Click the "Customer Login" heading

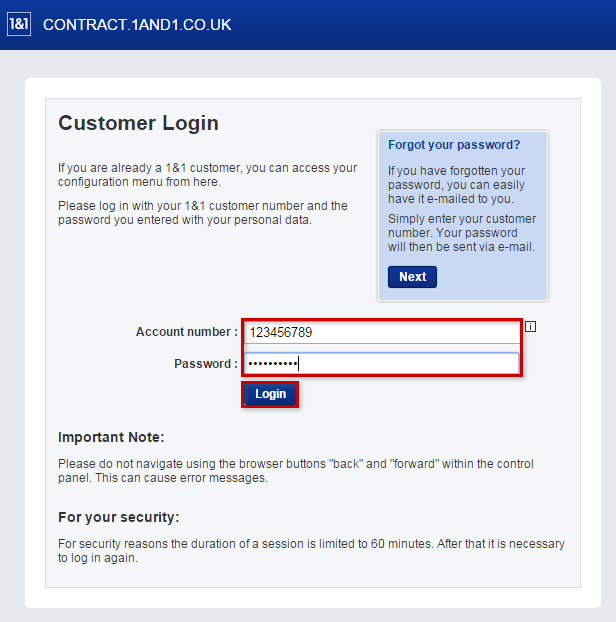coord(138,123)
